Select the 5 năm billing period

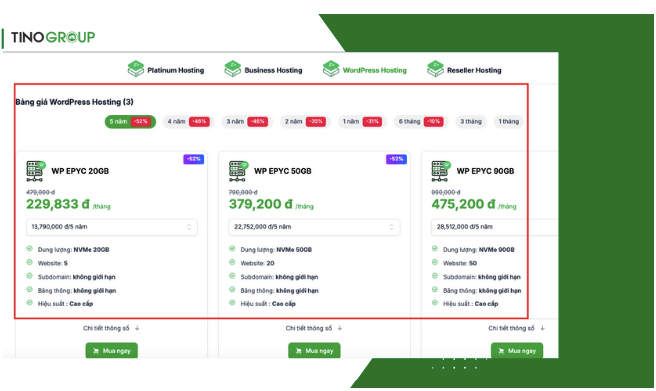(130, 122)
